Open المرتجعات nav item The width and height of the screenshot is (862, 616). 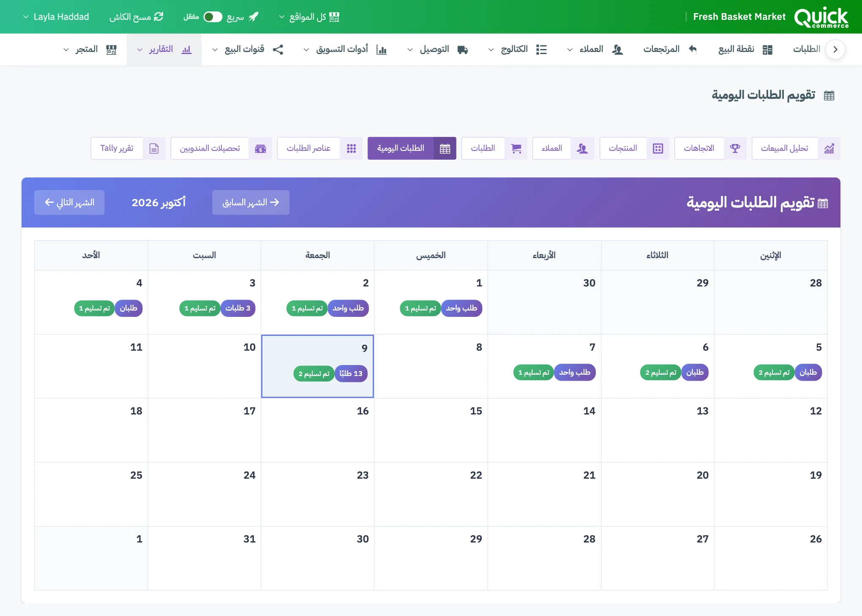click(x=670, y=49)
